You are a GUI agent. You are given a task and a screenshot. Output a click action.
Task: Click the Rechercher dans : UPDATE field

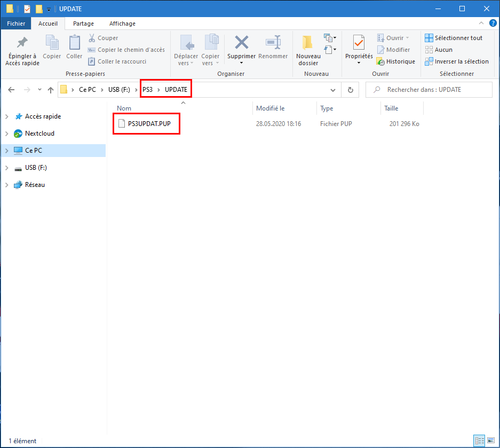point(429,90)
